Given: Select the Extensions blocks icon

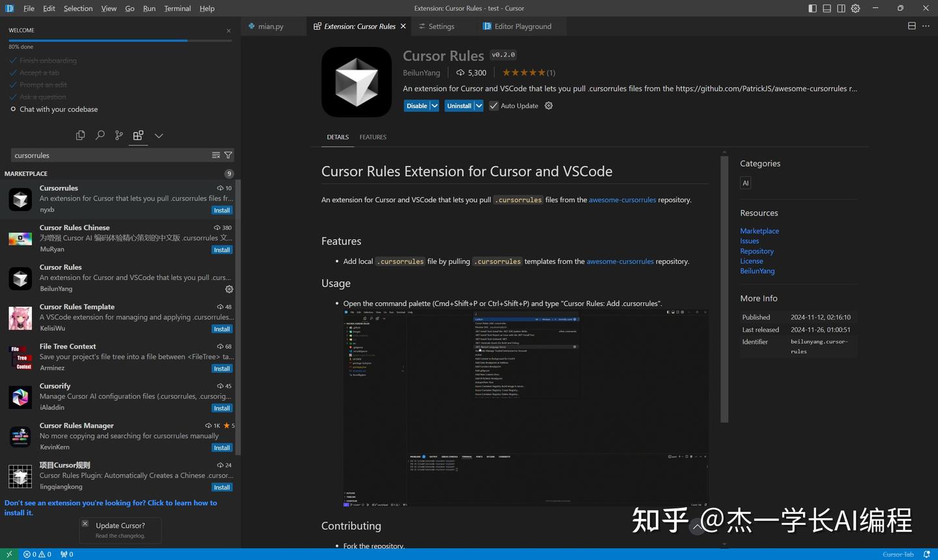Looking at the screenshot, I should click(138, 135).
